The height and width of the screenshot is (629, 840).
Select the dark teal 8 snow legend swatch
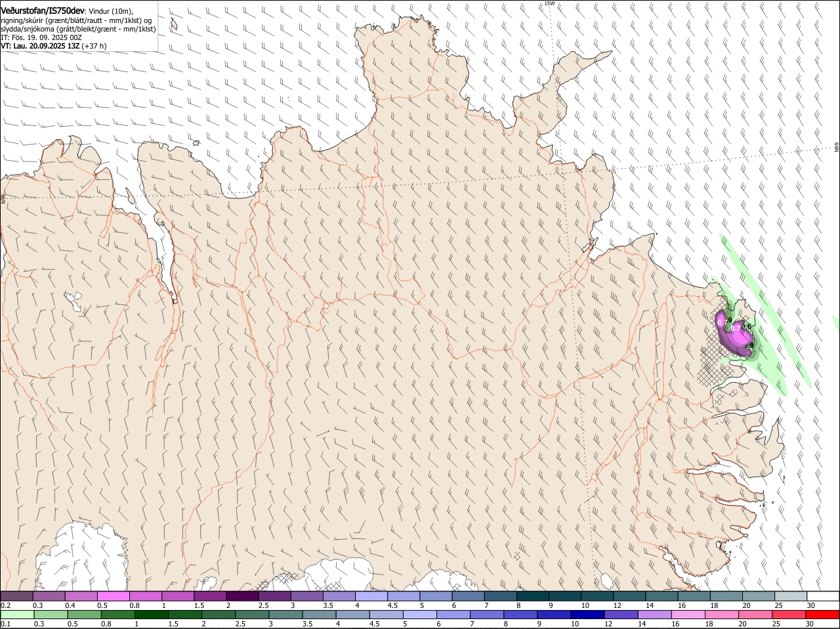(533, 596)
